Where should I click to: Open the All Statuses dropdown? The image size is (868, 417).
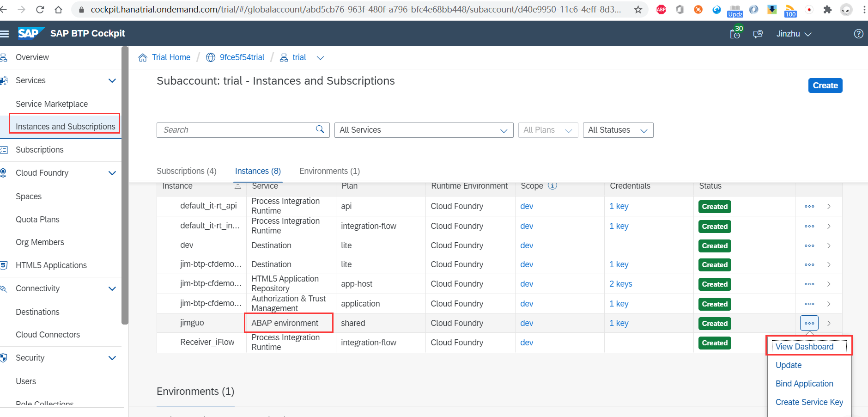tap(618, 130)
